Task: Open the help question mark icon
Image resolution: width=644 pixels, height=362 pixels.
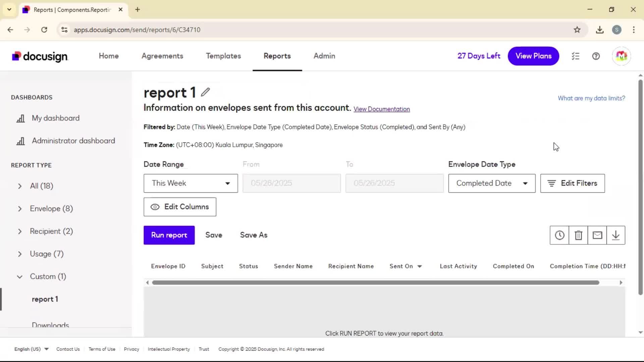Action: coord(596,56)
